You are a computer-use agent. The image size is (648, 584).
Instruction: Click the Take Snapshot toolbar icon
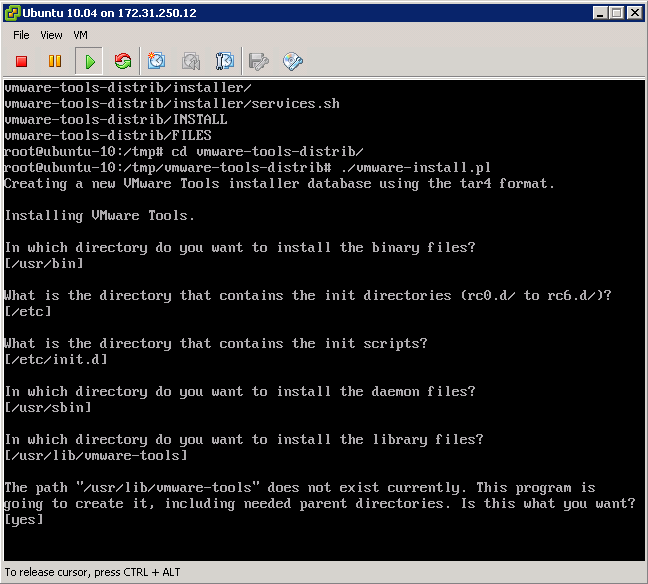coord(157,61)
